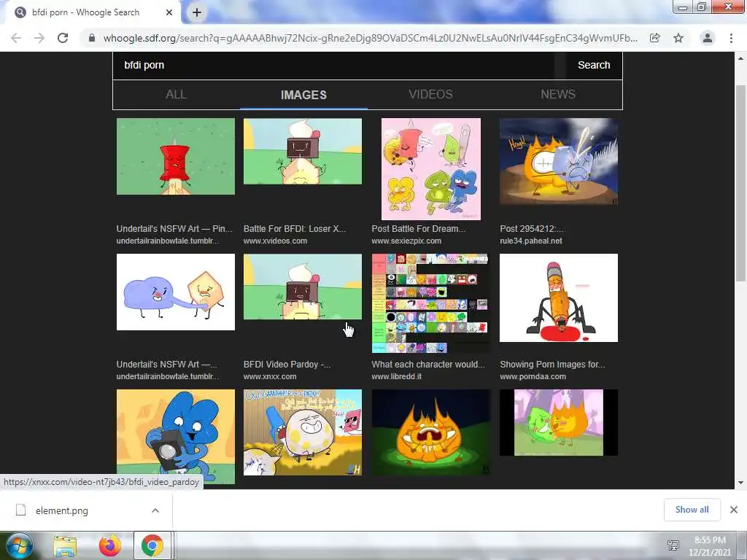Open Chrome's three-dot menu
The width and height of the screenshot is (747, 560).
click(x=731, y=38)
